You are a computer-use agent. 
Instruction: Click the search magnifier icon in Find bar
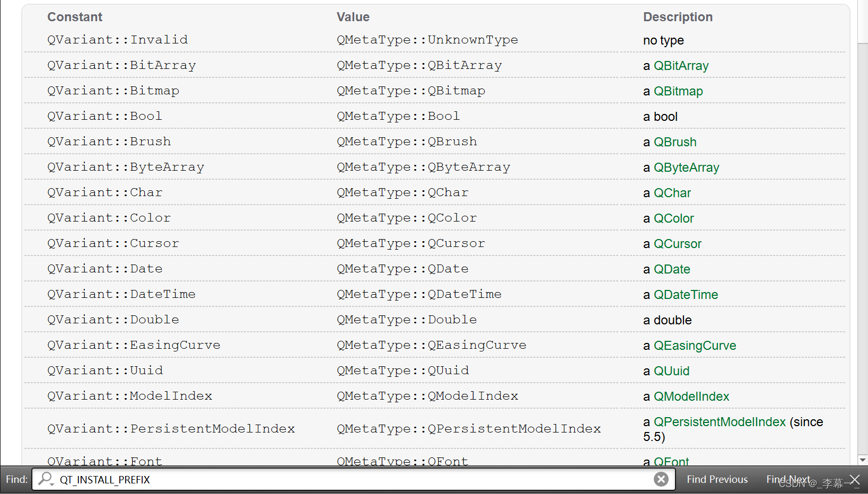pyautogui.click(x=46, y=479)
